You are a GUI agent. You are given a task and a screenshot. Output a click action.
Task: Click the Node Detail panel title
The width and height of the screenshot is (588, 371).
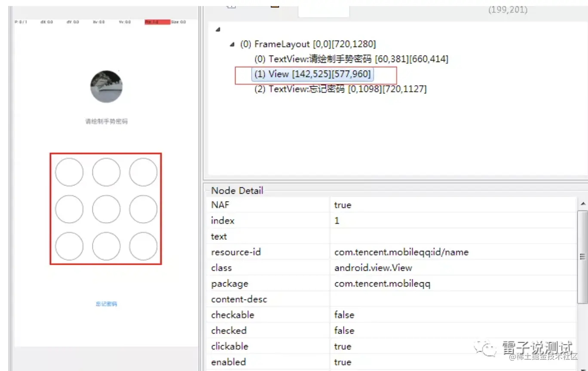click(237, 191)
